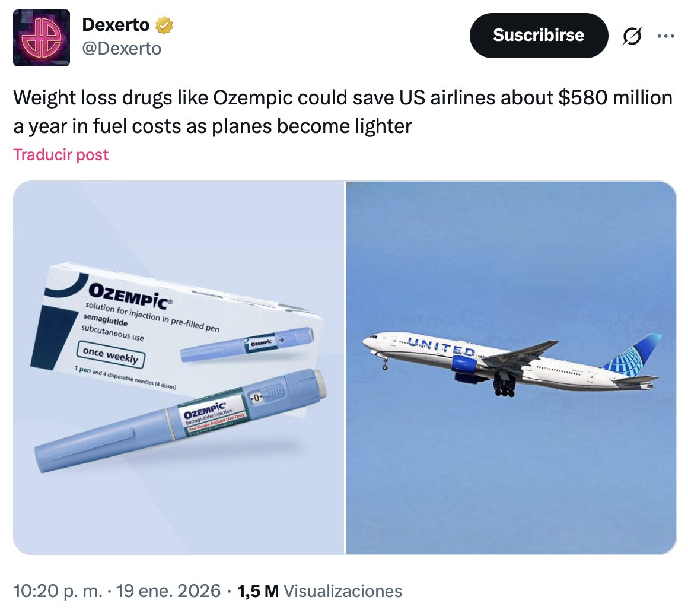View the 1,5 M Visualizaciones count

click(x=320, y=591)
